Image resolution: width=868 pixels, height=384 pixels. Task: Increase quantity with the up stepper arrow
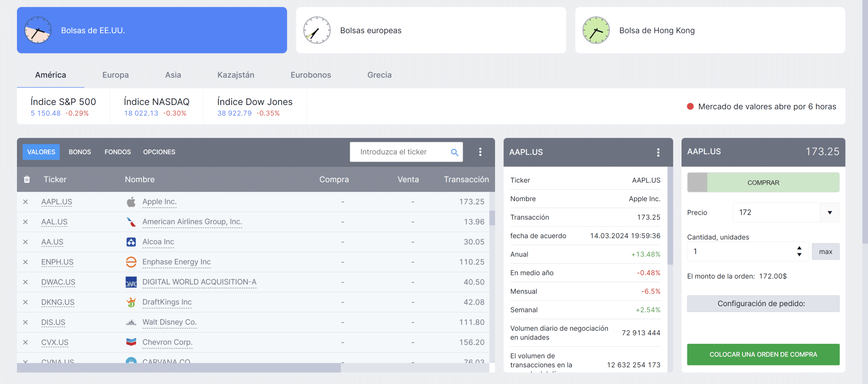point(799,248)
